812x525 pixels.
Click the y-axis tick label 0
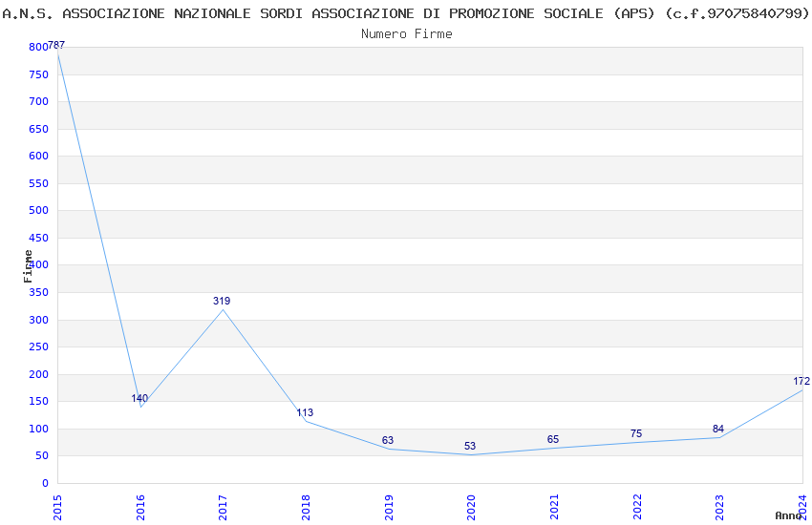pos(45,483)
